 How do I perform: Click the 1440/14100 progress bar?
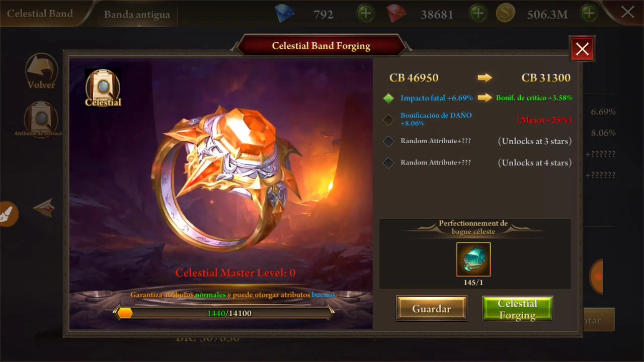224,313
